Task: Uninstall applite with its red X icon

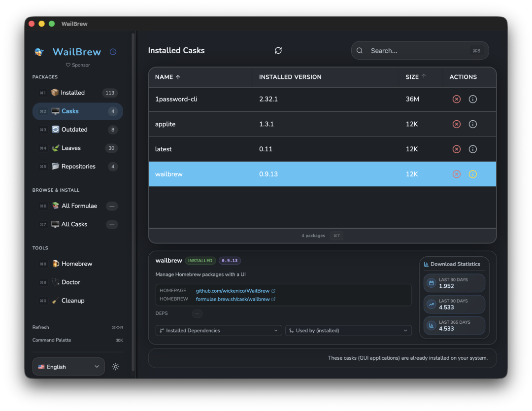Action: coord(456,124)
